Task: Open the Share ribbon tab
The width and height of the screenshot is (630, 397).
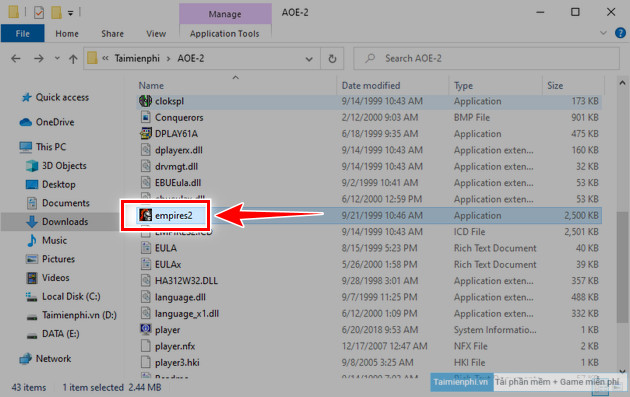Action: [112, 34]
